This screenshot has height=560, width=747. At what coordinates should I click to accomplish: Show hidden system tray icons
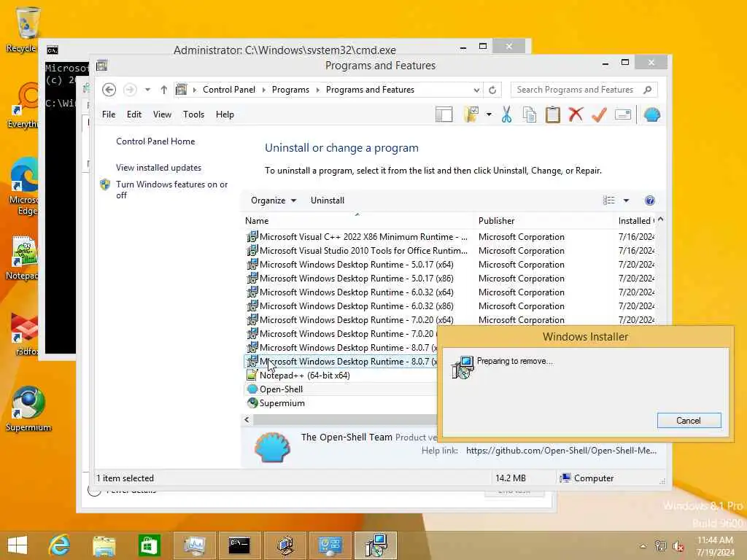pos(643,546)
